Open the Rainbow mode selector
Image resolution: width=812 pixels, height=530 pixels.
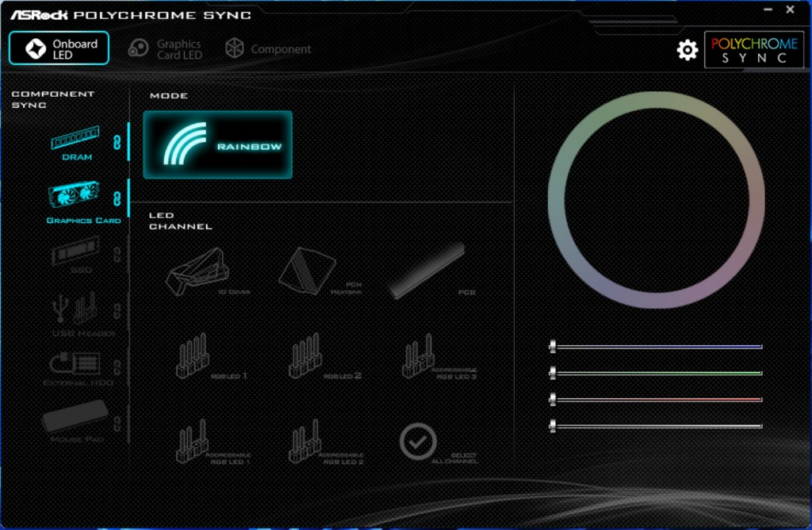pyautogui.click(x=217, y=144)
